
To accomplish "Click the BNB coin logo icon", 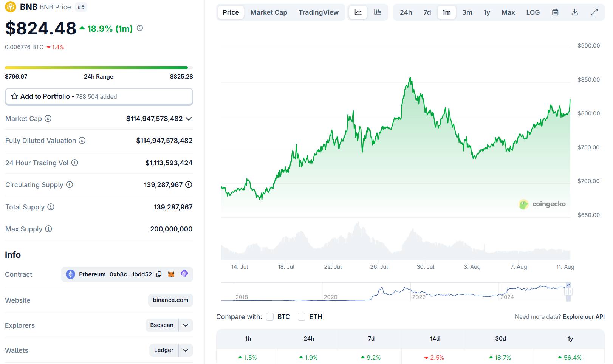I will 11,7.
